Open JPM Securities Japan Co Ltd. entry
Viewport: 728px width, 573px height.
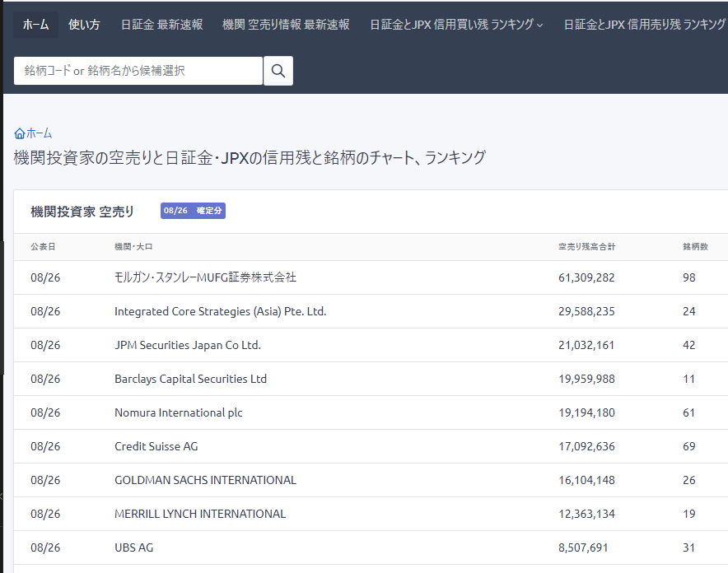187,345
